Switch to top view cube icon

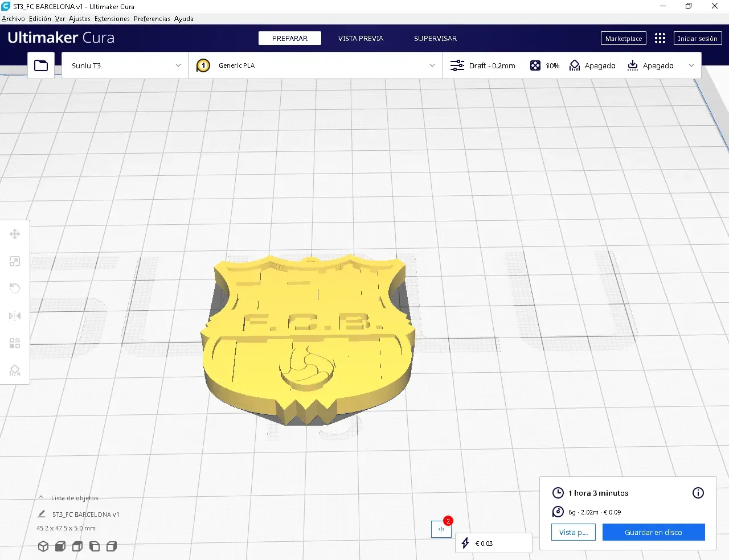[77, 546]
